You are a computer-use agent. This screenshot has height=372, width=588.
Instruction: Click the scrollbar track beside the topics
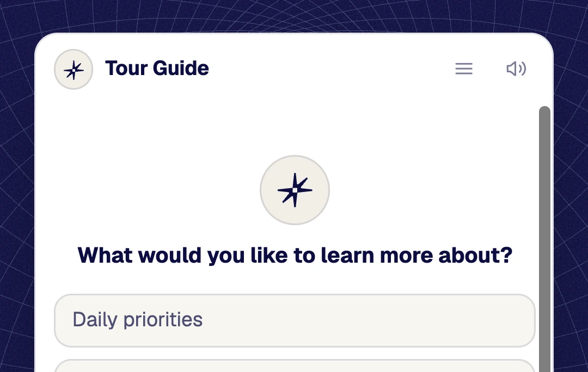tap(544, 239)
